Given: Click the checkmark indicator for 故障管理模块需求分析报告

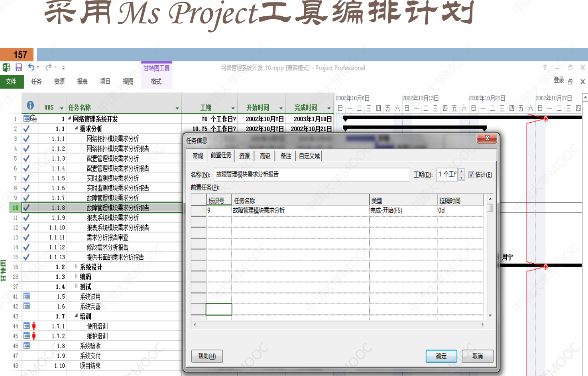Looking at the screenshot, I should (x=26, y=208).
